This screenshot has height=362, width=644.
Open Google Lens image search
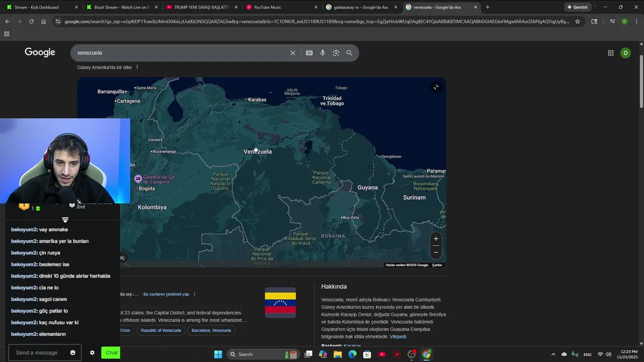[x=336, y=53]
